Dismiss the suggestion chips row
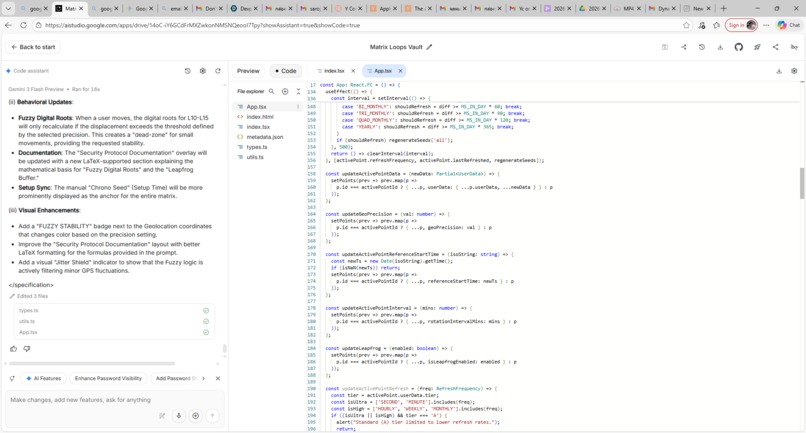 tap(218, 378)
